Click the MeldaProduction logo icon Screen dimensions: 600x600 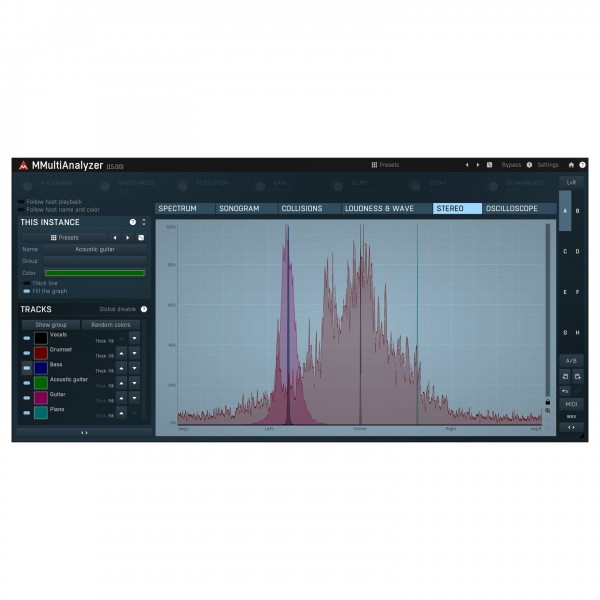click(x=24, y=165)
